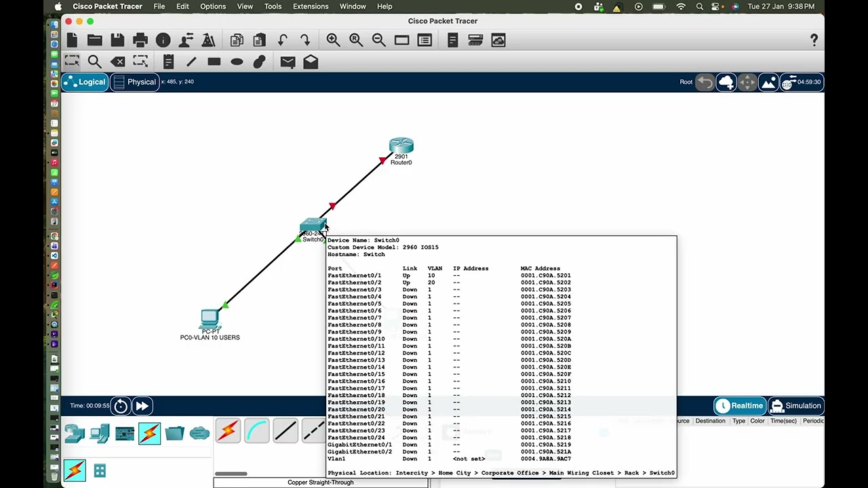
Task: Select the Select tool with dashed rectangle
Action: click(72, 62)
